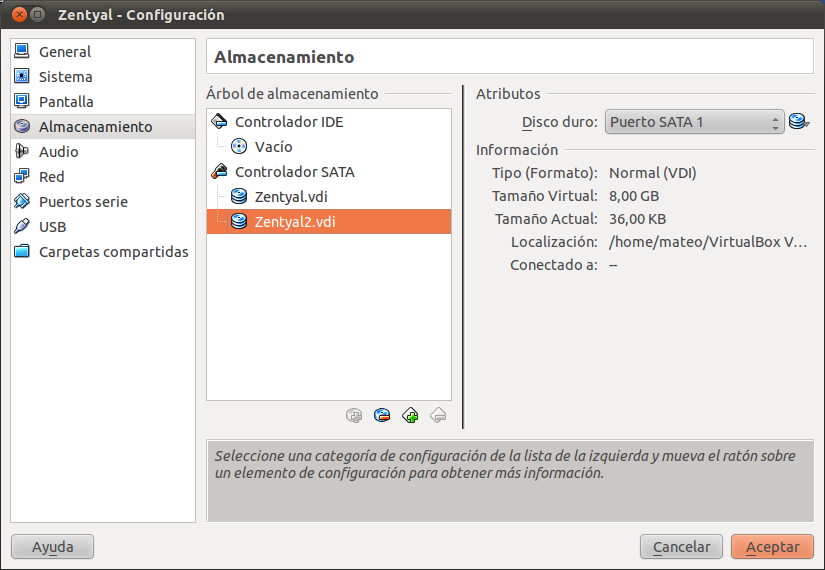825x570 pixels.
Task: Open the USB settings category
Action: click(103, 227)
